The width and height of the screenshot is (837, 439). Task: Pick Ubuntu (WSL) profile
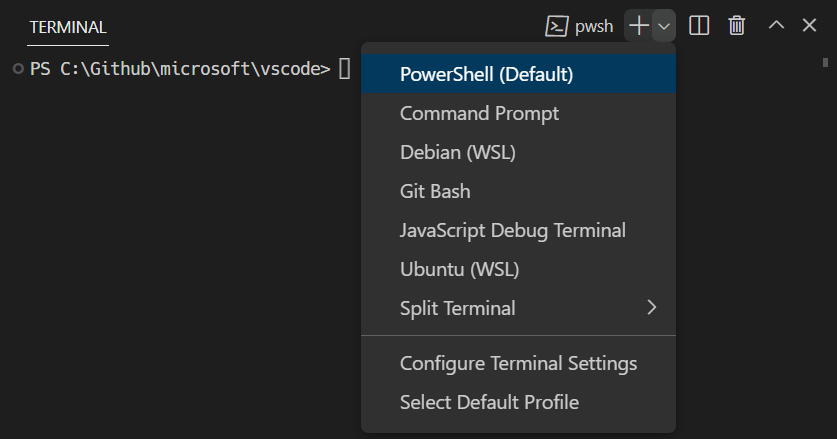(459, 269)
